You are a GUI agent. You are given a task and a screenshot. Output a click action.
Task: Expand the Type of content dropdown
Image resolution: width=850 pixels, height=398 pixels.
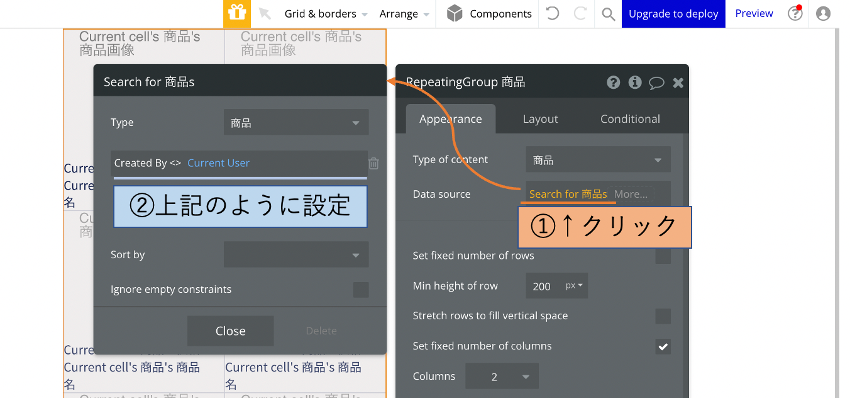pos(598,159)
